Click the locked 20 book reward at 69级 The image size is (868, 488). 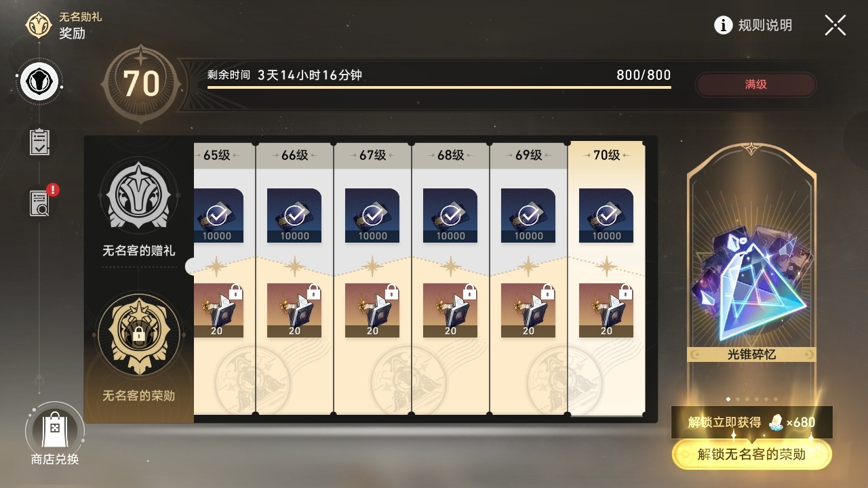528,310
